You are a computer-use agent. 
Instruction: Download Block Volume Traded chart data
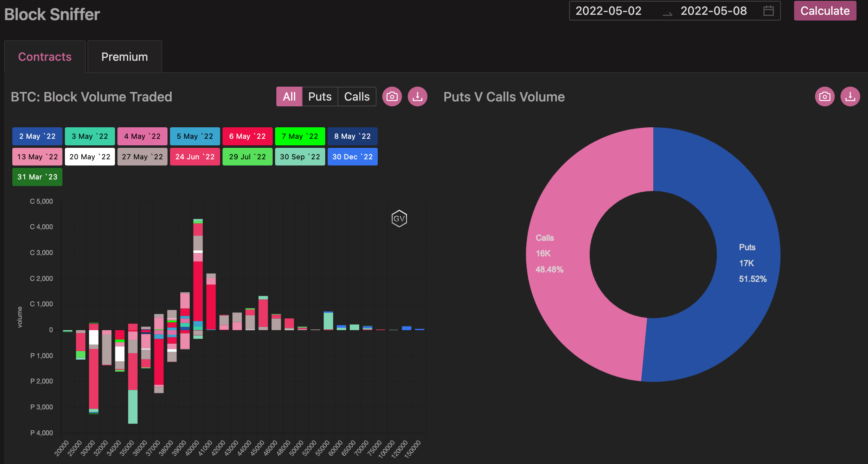coord(418,96)
